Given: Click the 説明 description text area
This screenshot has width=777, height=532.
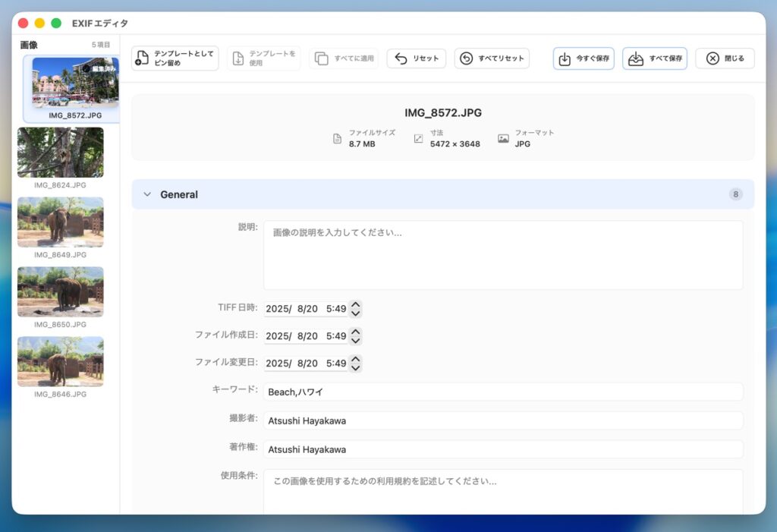Looking at the screenshot, I should (502, 255).
